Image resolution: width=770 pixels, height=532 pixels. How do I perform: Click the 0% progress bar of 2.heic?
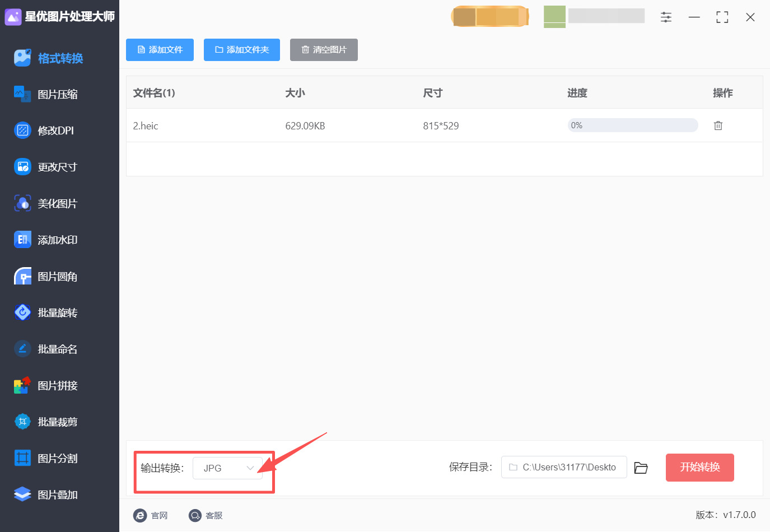click(x=632, y=125)
